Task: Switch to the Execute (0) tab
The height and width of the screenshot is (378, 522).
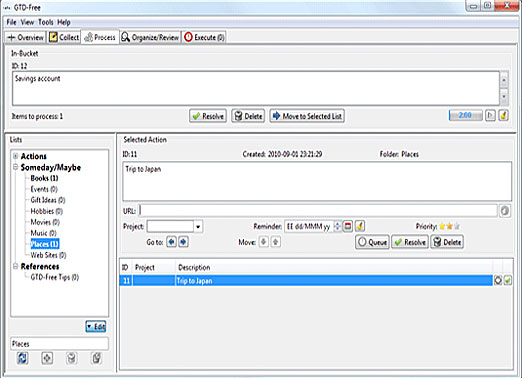Action: click(x=205, y=37)
